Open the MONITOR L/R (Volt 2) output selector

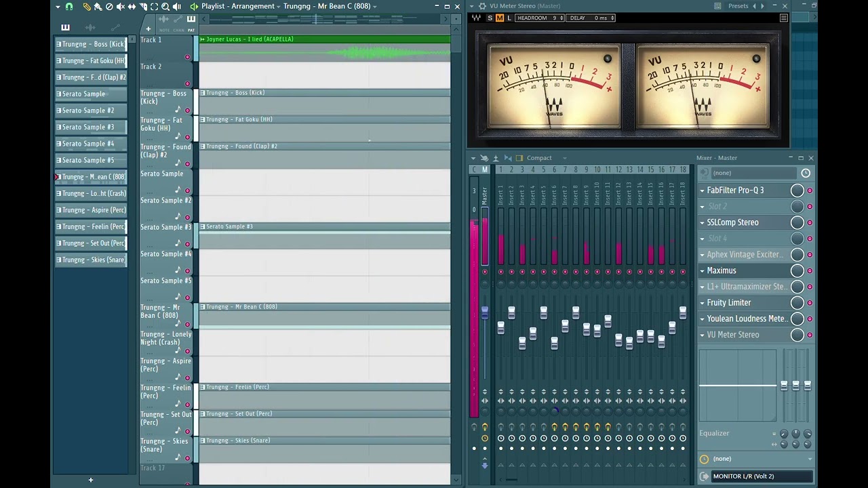click(x=761, y=476)
